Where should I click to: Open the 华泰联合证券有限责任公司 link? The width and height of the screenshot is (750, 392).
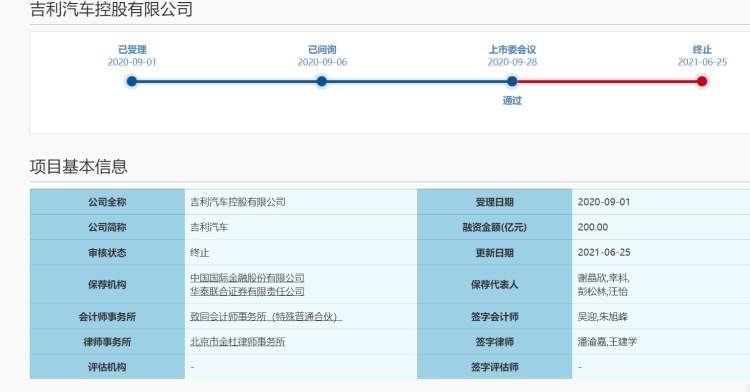(x=247, y=291)
